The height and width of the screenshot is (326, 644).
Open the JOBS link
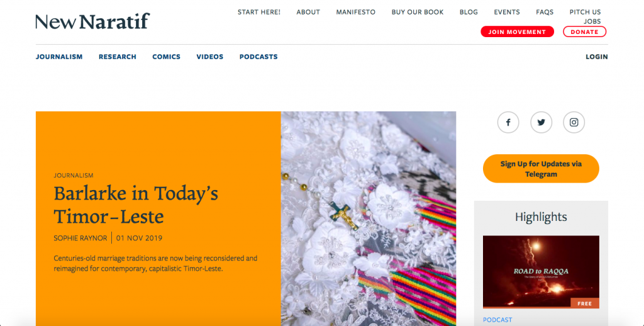pyautogui.click(x=592, y=21)
